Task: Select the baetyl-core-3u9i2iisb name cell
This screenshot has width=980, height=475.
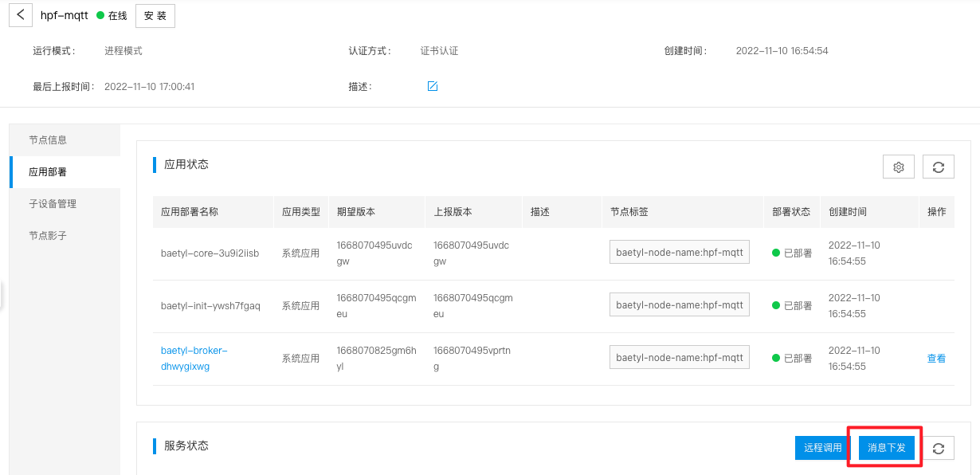Action: pyautogui.click(x=210, y=253)
